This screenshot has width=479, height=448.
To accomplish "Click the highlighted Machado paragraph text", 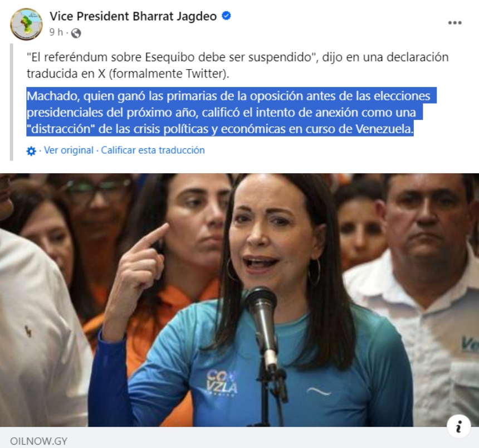I will (231, 112).
